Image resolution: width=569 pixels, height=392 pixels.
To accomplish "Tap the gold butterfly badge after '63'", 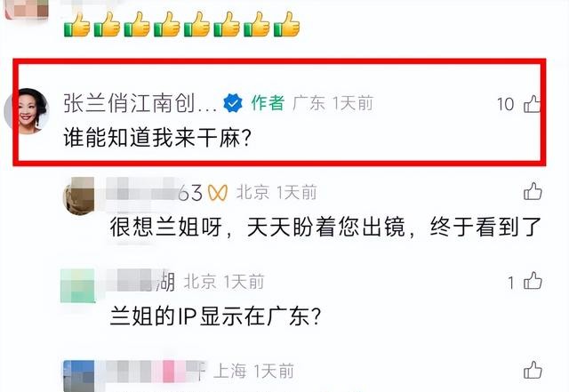I will 218,192.
